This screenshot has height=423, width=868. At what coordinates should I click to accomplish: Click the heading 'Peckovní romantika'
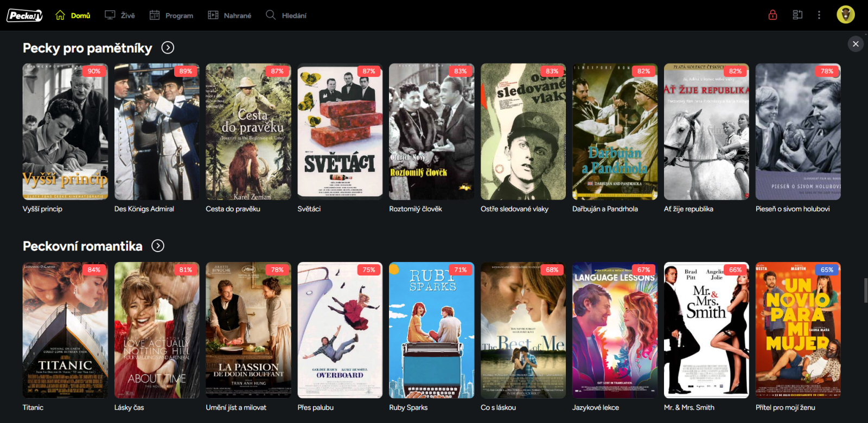point(82,246)
